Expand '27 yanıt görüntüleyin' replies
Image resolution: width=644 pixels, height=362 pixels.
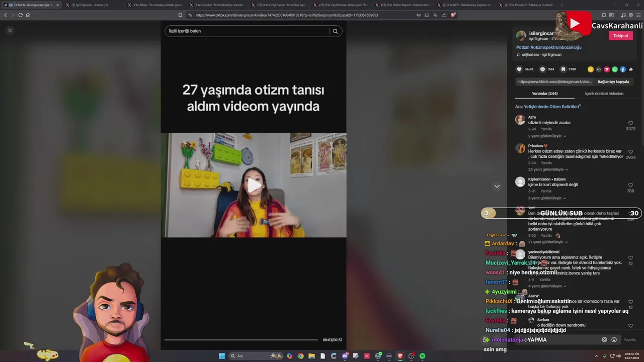[548, 242]
